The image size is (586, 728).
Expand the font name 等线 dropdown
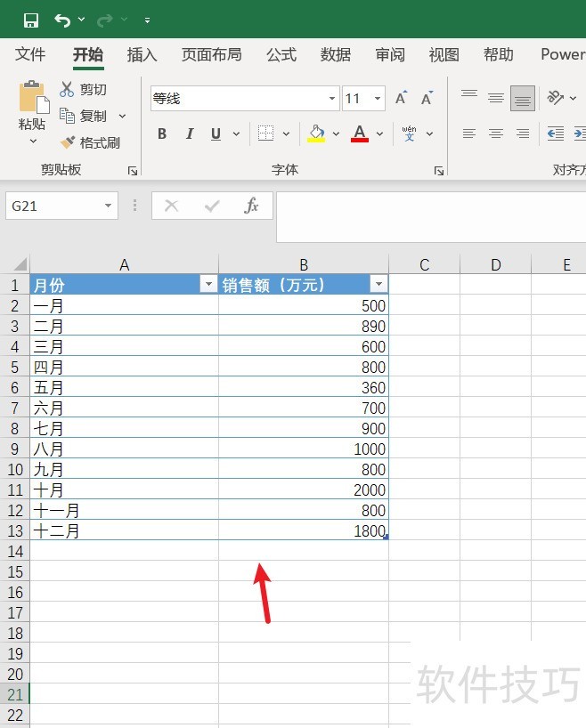[x=332, y=99]
